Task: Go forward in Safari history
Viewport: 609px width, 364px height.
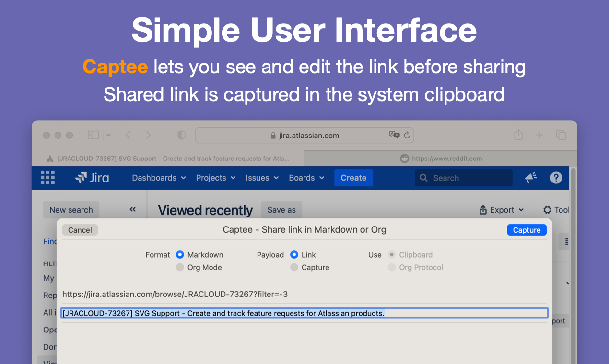Action: [x=148, y=135]
